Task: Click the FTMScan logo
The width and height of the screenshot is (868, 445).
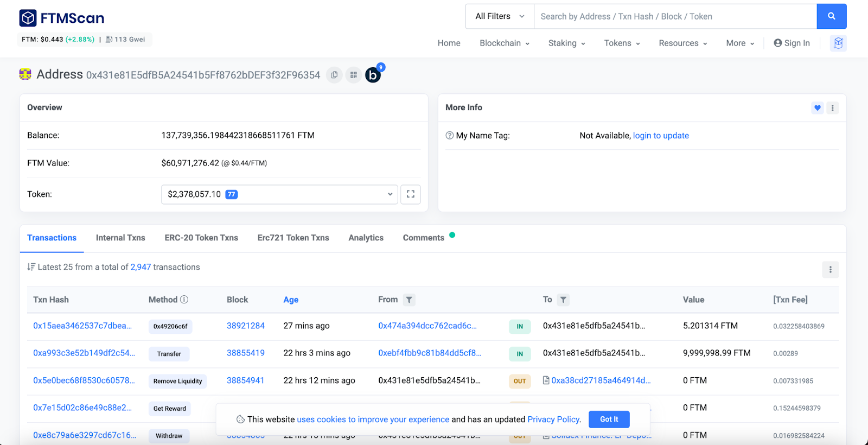Action: click(61, 18)
